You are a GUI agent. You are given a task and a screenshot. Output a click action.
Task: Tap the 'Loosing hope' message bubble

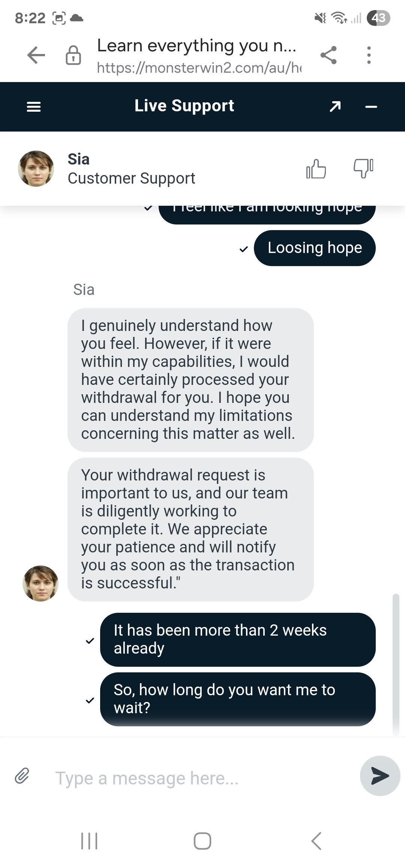315,248
